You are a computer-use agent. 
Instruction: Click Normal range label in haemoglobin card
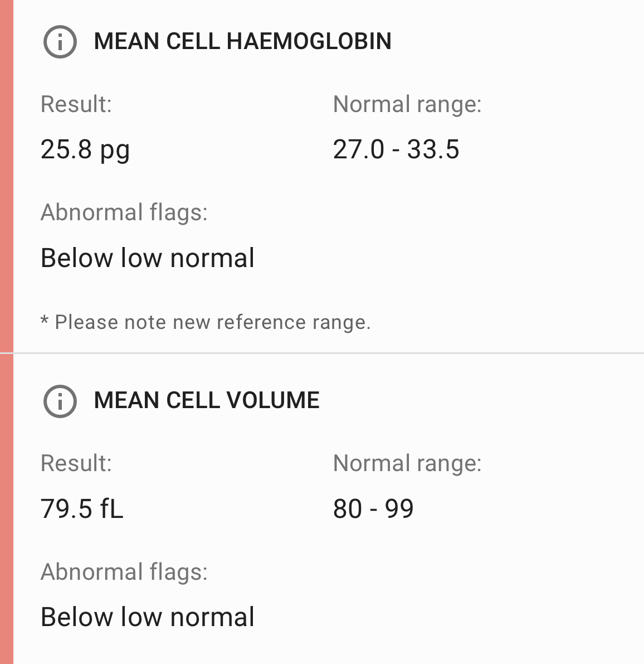click(x=407, y=105)
